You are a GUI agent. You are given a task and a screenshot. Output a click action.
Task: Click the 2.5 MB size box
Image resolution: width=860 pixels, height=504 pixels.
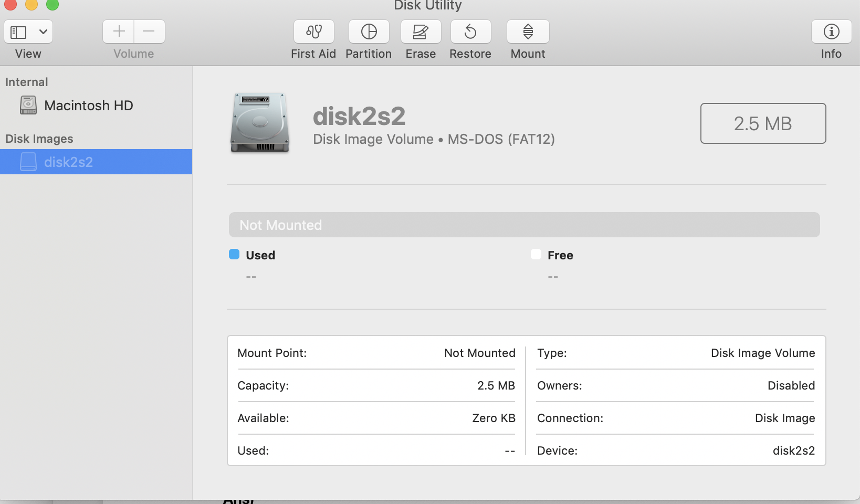pos(763,123)
